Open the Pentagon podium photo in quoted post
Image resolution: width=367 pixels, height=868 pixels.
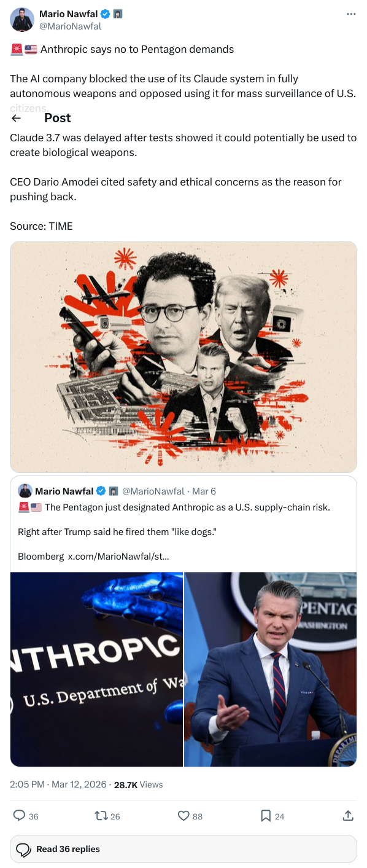tap(271, 669)
